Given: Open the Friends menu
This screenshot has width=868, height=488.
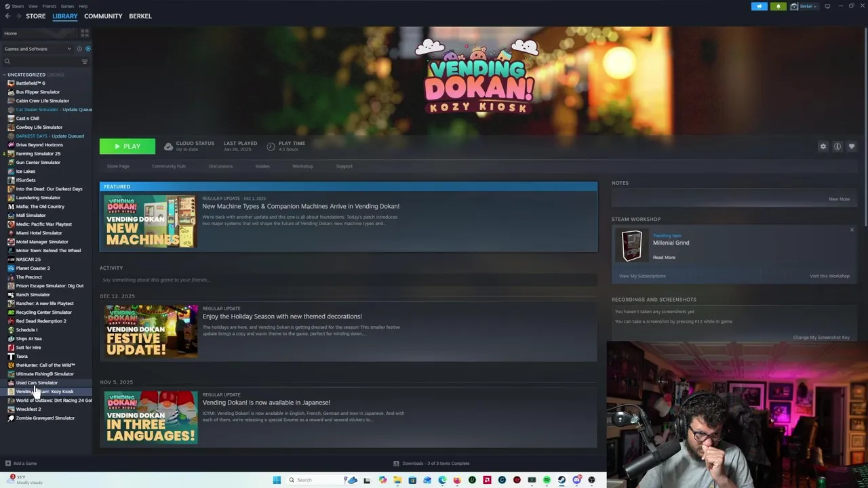Looking at the screenshot, I should (50, 6).
